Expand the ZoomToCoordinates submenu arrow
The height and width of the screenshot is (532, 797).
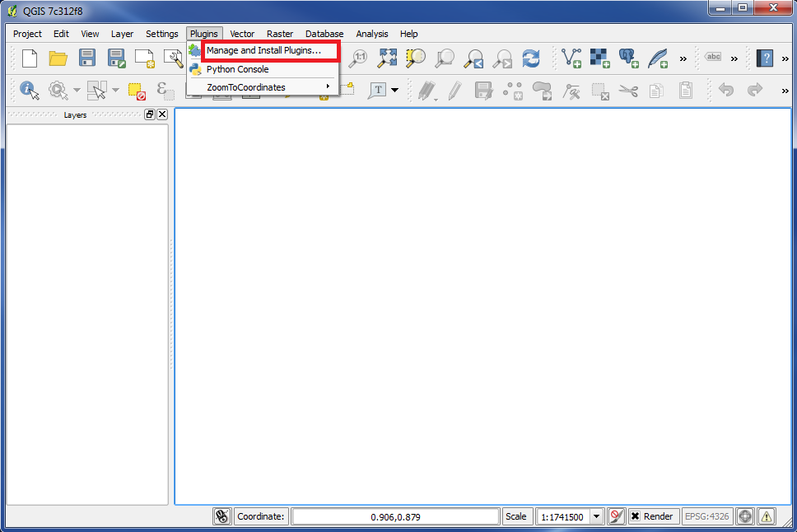tap(328, 86)
